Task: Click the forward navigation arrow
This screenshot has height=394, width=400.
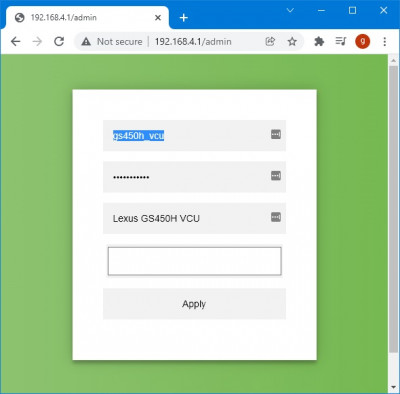Action: pyautogui.click(x=37, y=42)
